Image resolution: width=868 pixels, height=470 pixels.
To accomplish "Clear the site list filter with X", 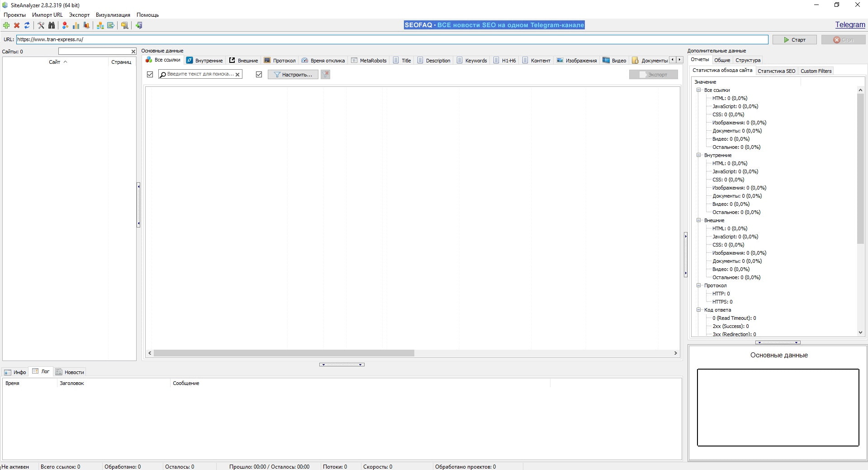I will tap(133, 52).
